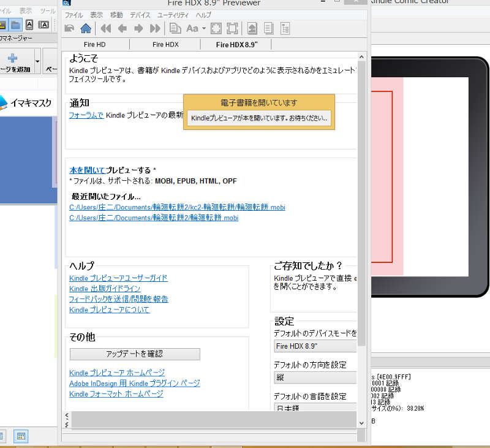Open the ツール menu in Comic Creator
The width and height of the screenshot is (490, 448).
coord(48,11)
